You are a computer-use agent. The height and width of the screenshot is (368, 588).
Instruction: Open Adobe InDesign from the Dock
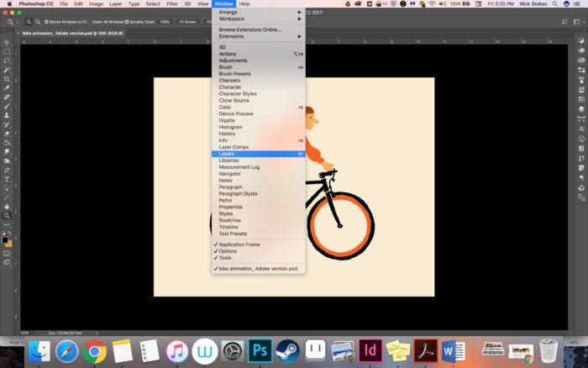pyautogui.click(x=370, y=350)
